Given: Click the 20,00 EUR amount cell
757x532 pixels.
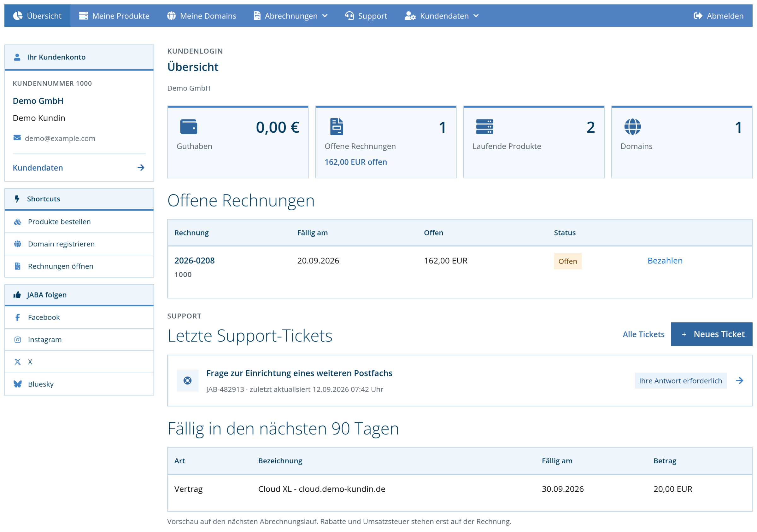Looking at the screenshot, I should (673, 489).
